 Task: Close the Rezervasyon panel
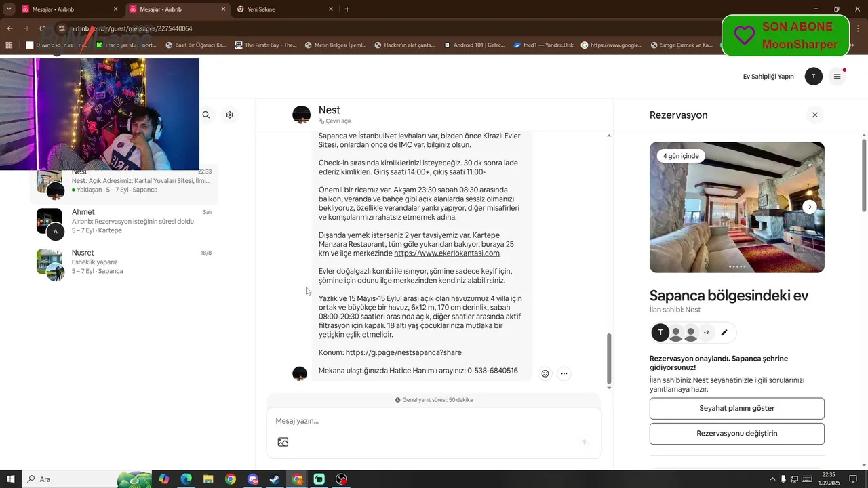(x=815, y=115)
